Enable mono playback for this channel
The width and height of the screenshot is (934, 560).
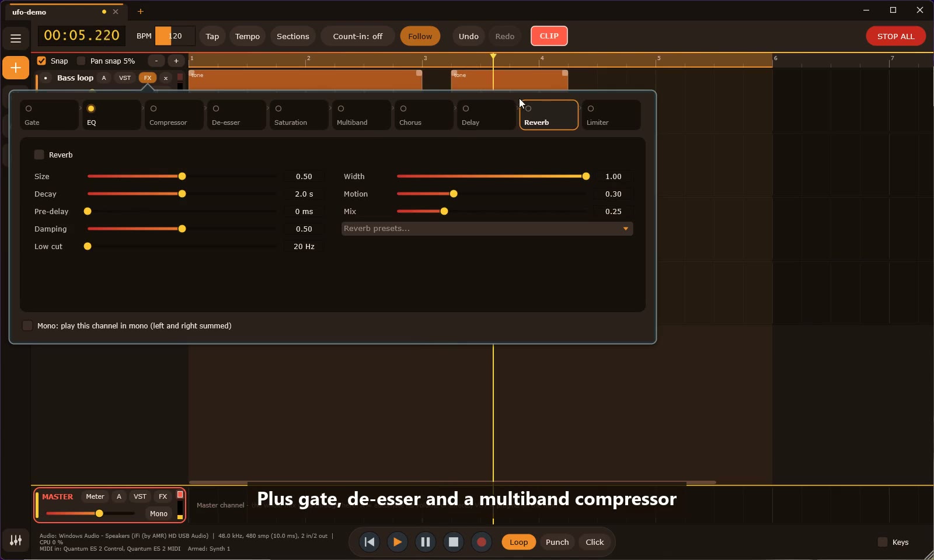(27, 325)
